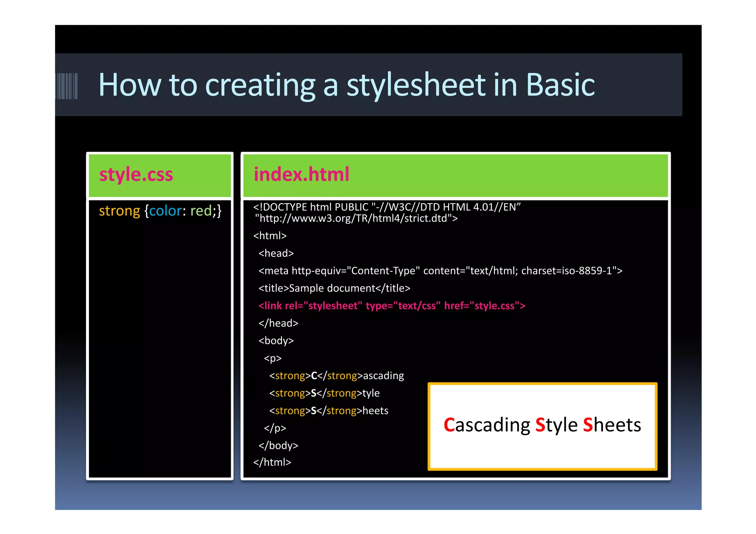The image size is (756, 534).
Task: Click the closing '</head>' tag line
Action: pos(278,323)
